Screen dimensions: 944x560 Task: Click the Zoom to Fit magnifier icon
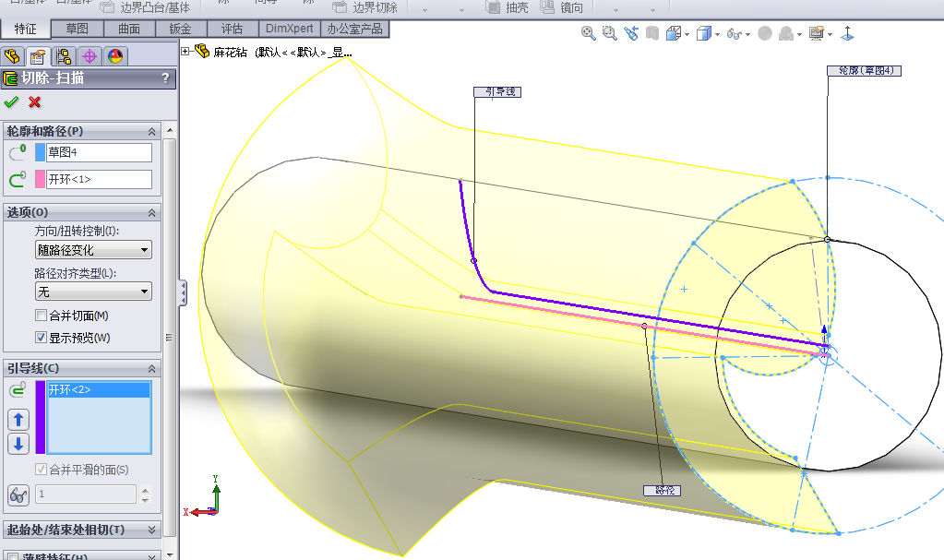pos(588,33)
